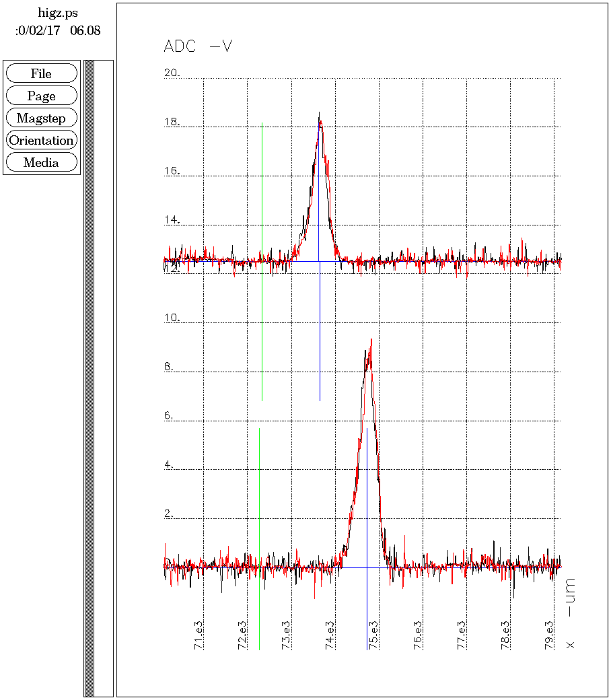Expand the Orientation options menu
Viewport: 611px width, 700px height.
pyautogui.click(x=41, y=141)
